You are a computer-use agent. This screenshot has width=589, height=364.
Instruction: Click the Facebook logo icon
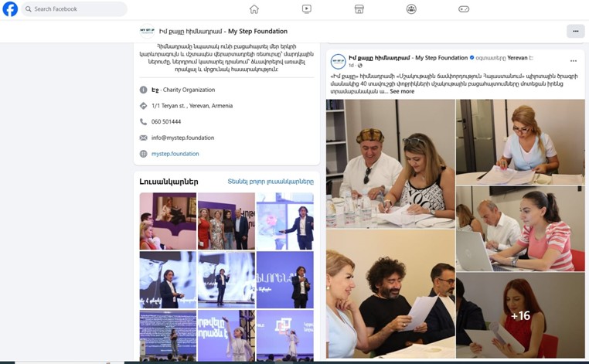pos(10,9)
